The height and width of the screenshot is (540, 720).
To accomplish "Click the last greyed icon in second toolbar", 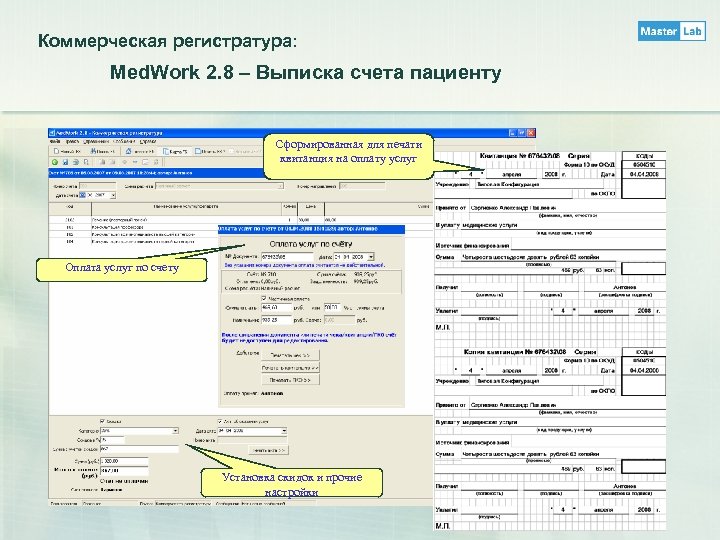I will coord(156,162).
